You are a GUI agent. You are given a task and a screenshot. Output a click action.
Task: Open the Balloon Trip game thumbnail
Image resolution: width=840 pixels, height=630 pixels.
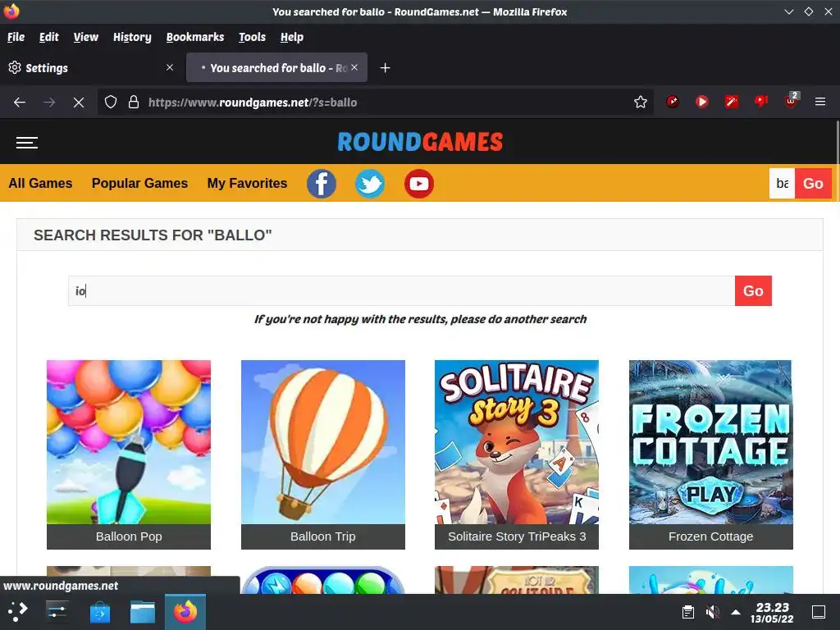pos(323,442)
